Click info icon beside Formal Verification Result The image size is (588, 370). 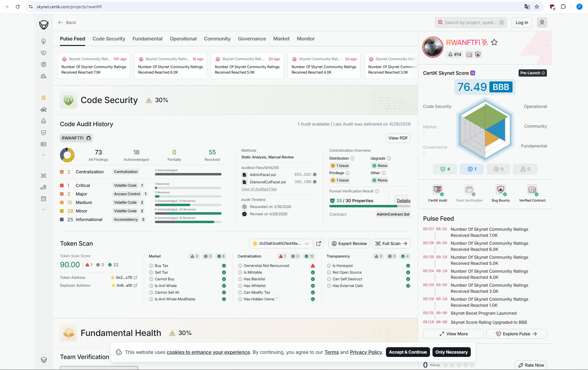pyautogui.click(x=377, y=191)
